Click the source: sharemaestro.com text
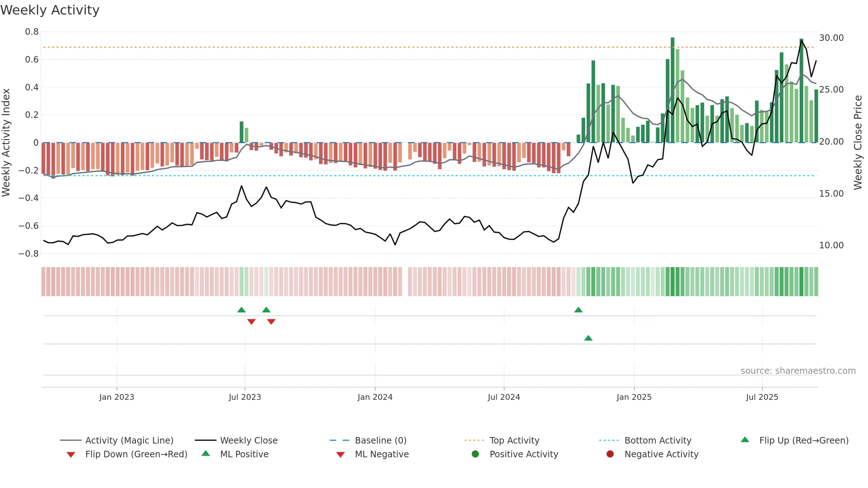Screen dimensions: 868x488 798,371
